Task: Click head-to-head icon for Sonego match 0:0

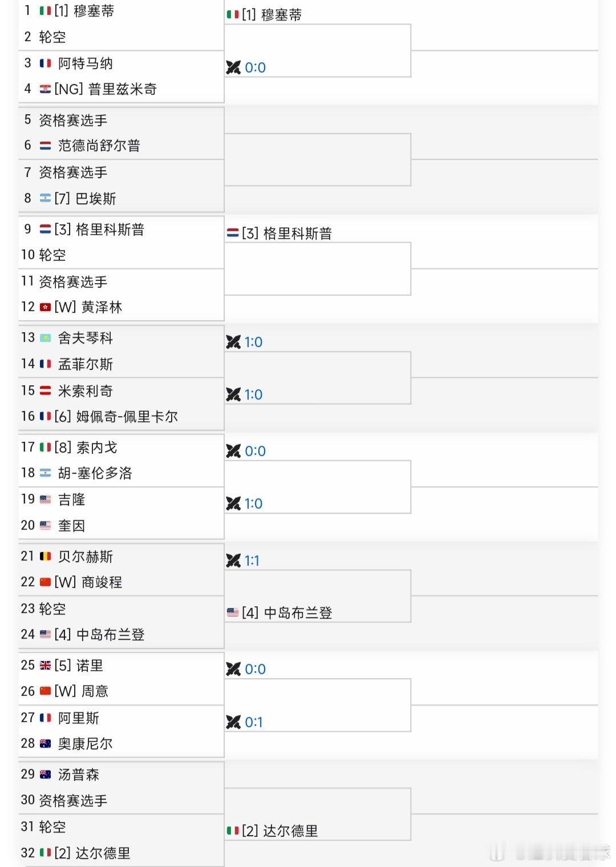Action: point(233,451)
